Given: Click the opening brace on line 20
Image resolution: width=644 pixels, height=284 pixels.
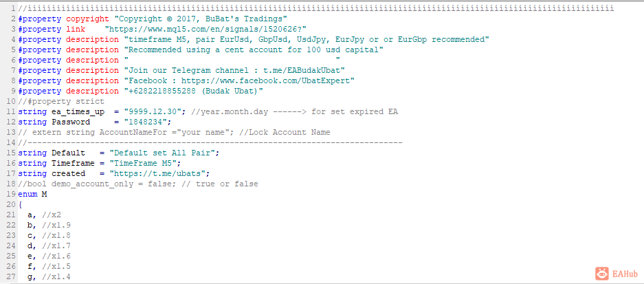Looking at the screenshot, I should pyautogui.click(x=20, y=204).
